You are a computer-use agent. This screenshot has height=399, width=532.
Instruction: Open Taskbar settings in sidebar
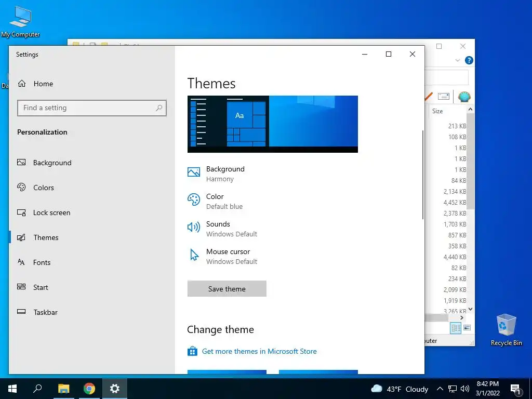coord(37,312)
